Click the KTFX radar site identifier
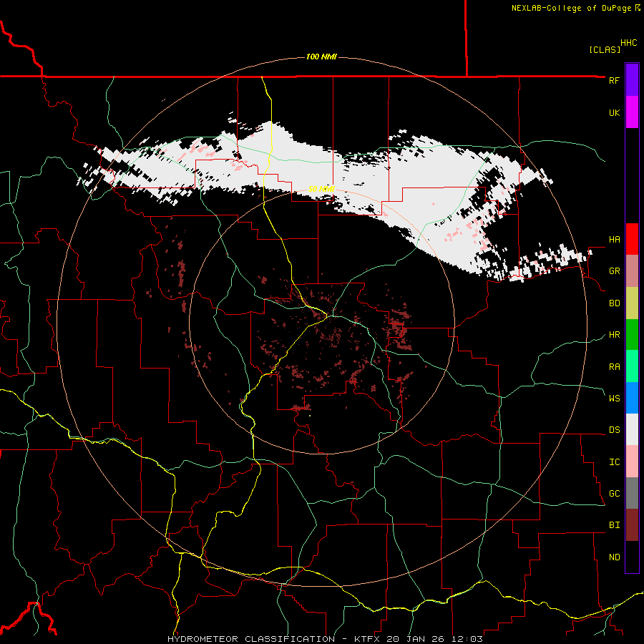 367,639
